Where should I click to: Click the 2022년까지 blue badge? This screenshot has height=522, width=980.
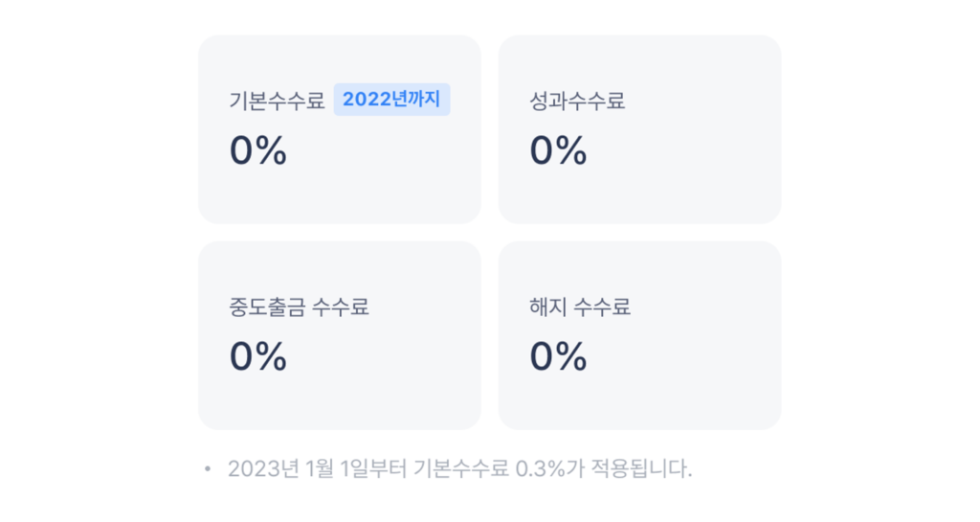coord(391,100)
